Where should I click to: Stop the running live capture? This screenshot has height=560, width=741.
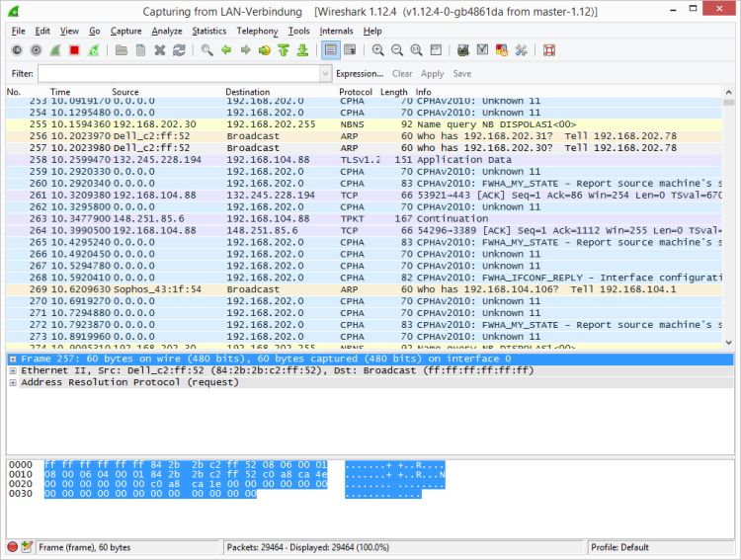[x=74, y=50]
